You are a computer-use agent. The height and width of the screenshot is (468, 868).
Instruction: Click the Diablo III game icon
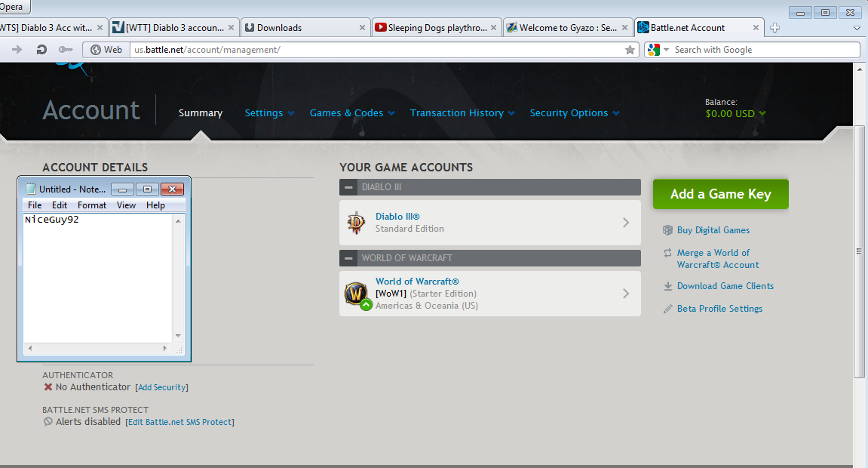356,223
